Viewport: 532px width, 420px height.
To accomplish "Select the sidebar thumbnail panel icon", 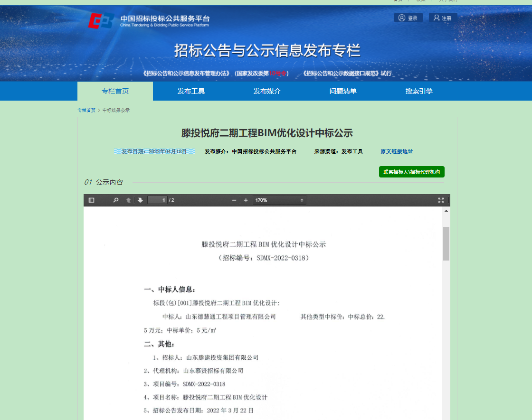I will click(x=91, y=200).
